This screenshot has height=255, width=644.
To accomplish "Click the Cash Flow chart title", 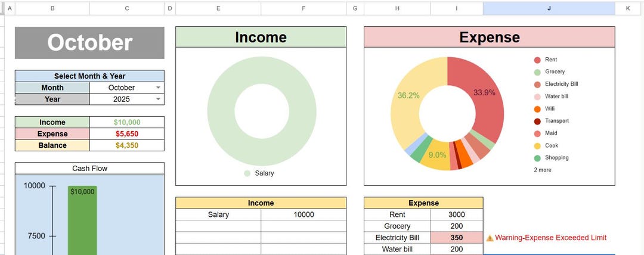I will (x=89, y=169).
